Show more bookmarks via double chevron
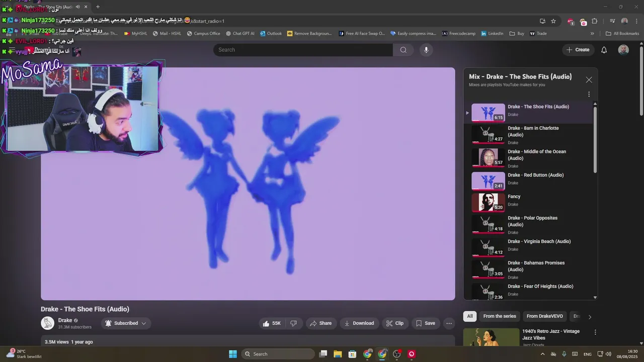The image size is (644, 362). tap(592, 34)
